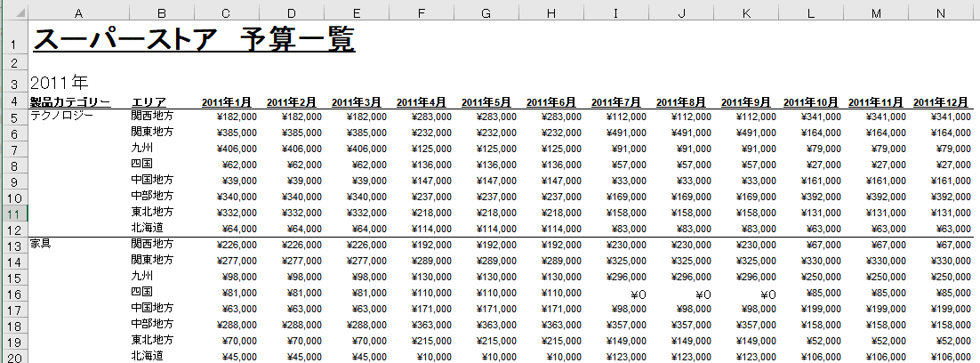Select row 16 header
The height and width of the screenshot is (363, 980).
click(15, 294)
